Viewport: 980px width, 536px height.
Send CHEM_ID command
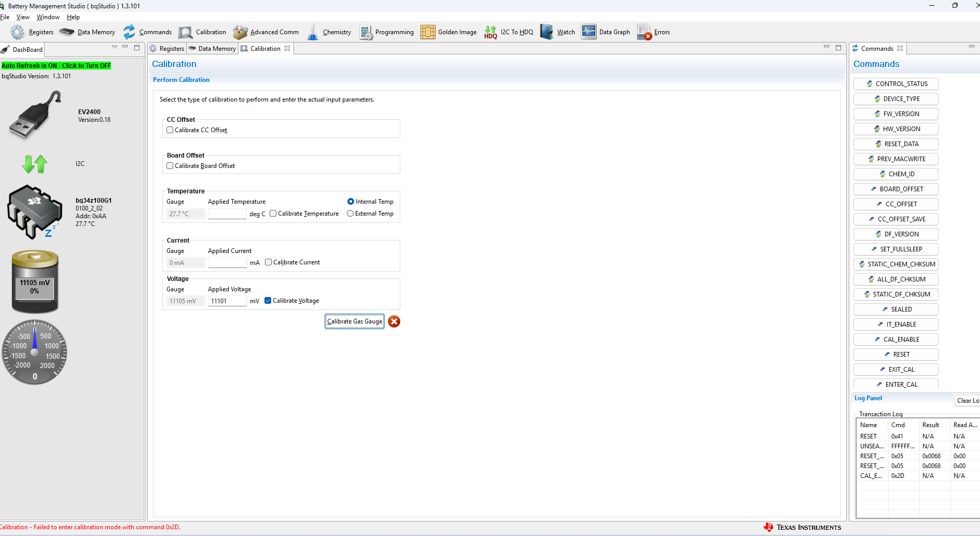tap(895, 174)
